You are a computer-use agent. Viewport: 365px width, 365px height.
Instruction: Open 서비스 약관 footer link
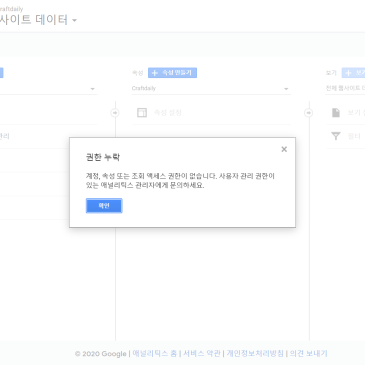202,353
